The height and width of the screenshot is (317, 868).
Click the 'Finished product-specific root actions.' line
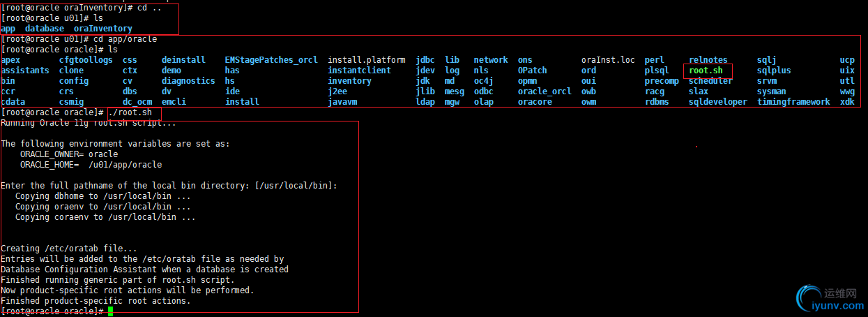96,301
